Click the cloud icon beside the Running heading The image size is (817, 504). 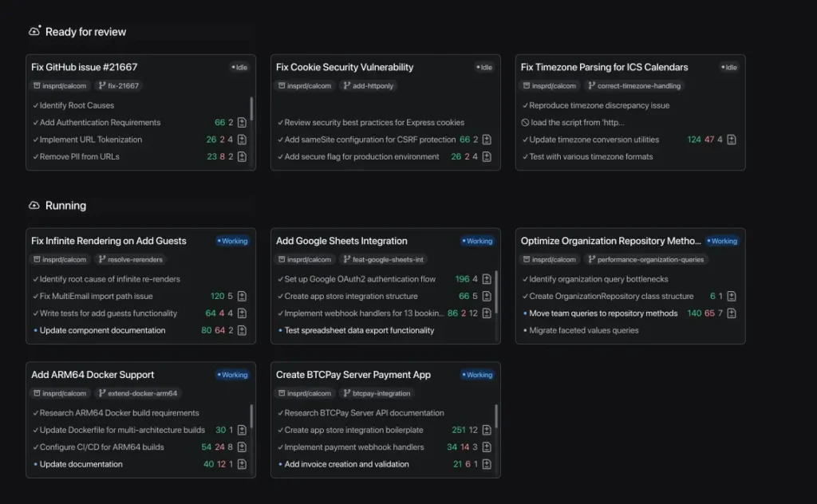pos(34,205)
